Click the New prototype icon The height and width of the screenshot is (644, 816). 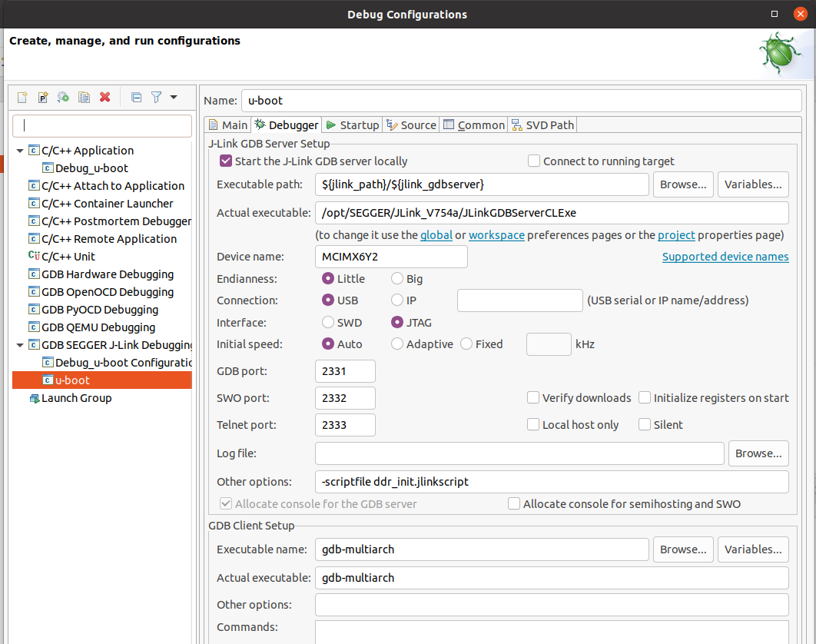coord(43,98)
